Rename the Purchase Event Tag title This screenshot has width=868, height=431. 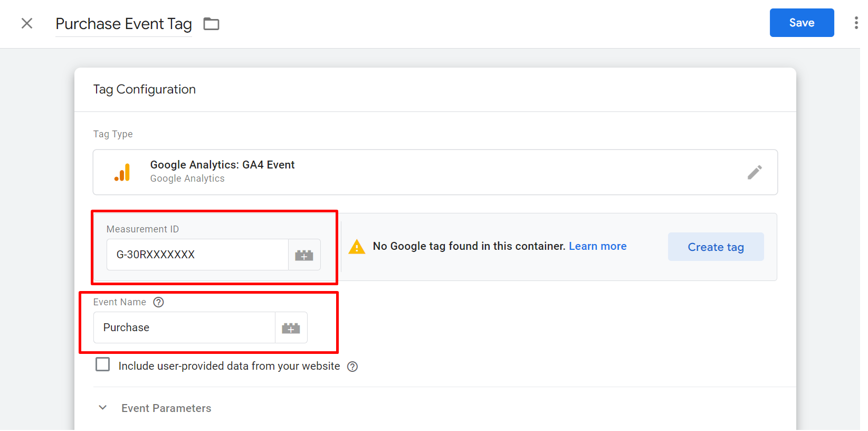click(123, 24)
